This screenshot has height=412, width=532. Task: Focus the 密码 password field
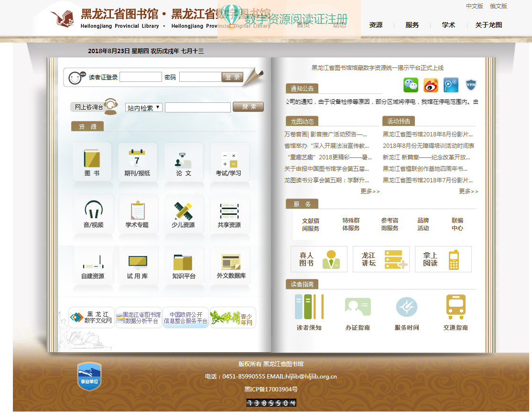point(201,77)
